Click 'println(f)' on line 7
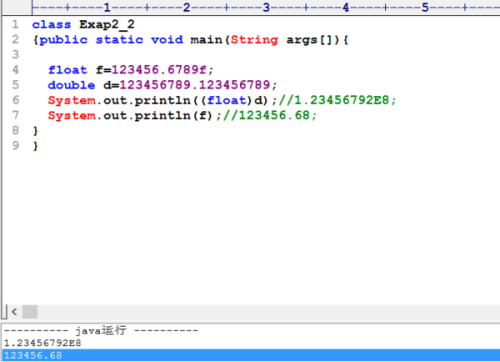Image resolution: width=500 pixels, height=362 pixels. (x=173, y=116)
